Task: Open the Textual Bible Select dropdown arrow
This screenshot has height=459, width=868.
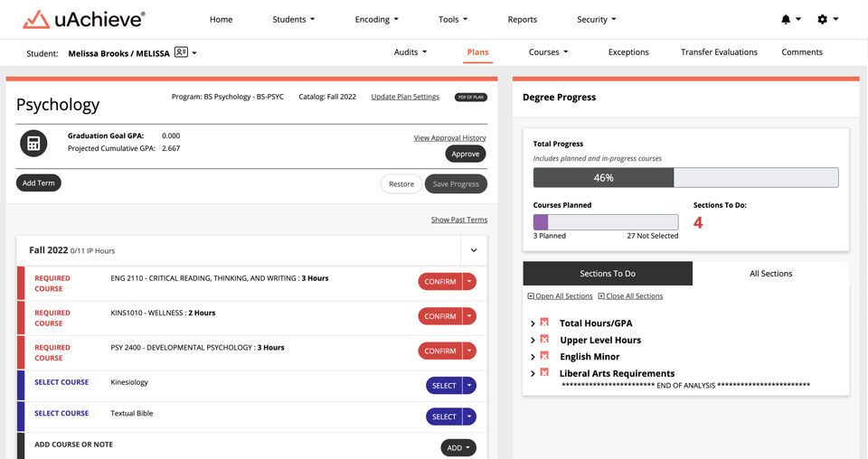Action: [469, 417]
